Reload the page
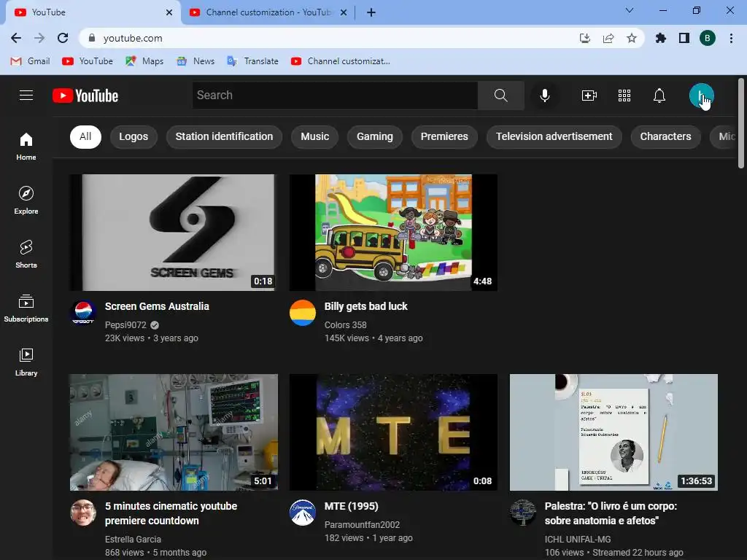 [x=63, y=38]
